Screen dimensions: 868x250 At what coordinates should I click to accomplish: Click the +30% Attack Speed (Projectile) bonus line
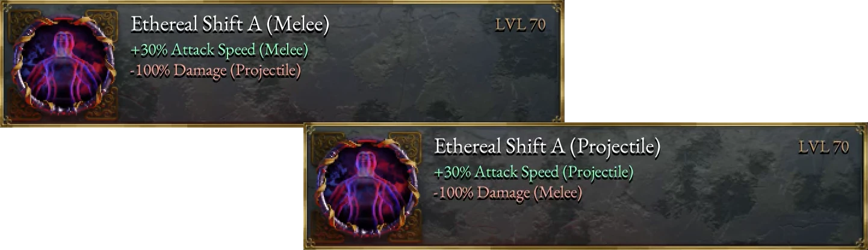coord(534,173)
